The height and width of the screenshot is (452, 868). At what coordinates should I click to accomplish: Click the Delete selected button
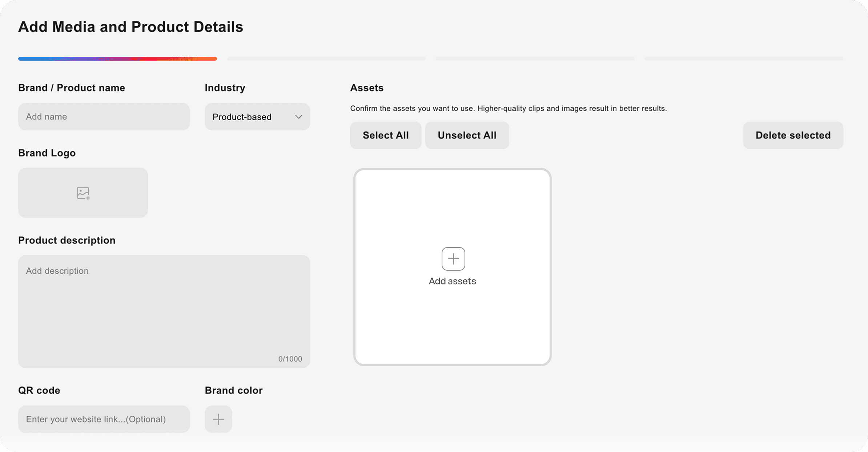793,135
